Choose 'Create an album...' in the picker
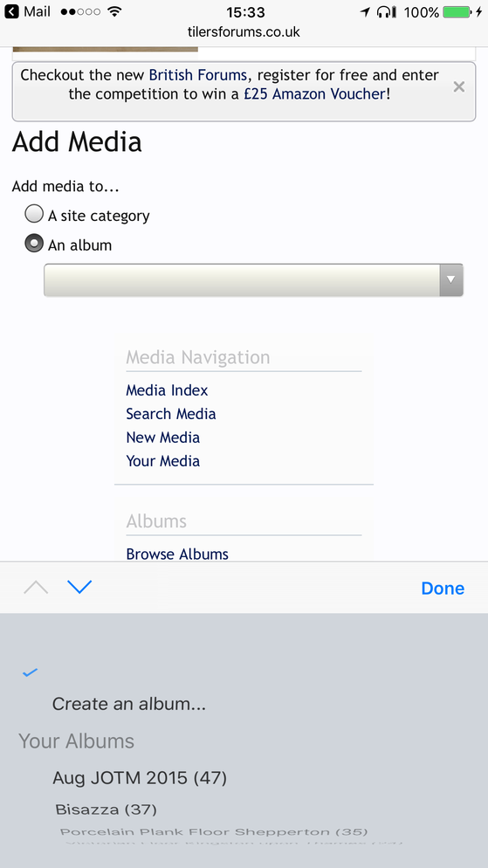Screen dimensions: 488x868 (x=129, y=704)
